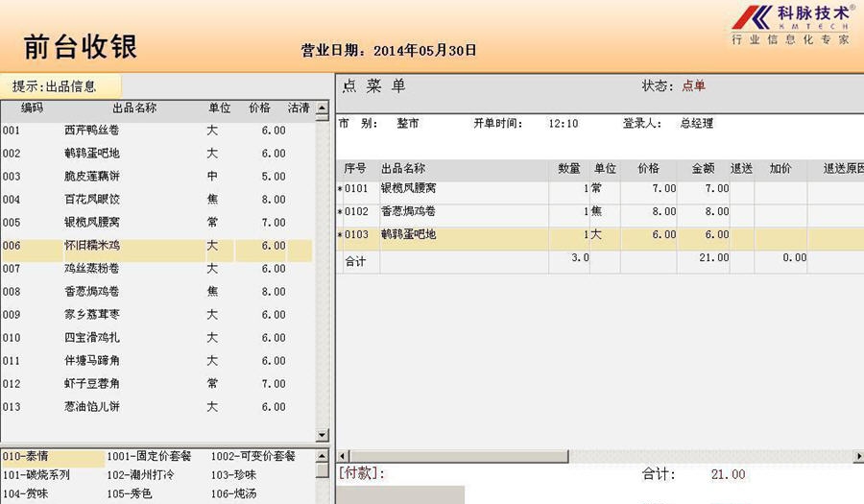The width and height of the screenshot is (864, 504).
Task: Choose category 105-秀色
Action: 130,494
